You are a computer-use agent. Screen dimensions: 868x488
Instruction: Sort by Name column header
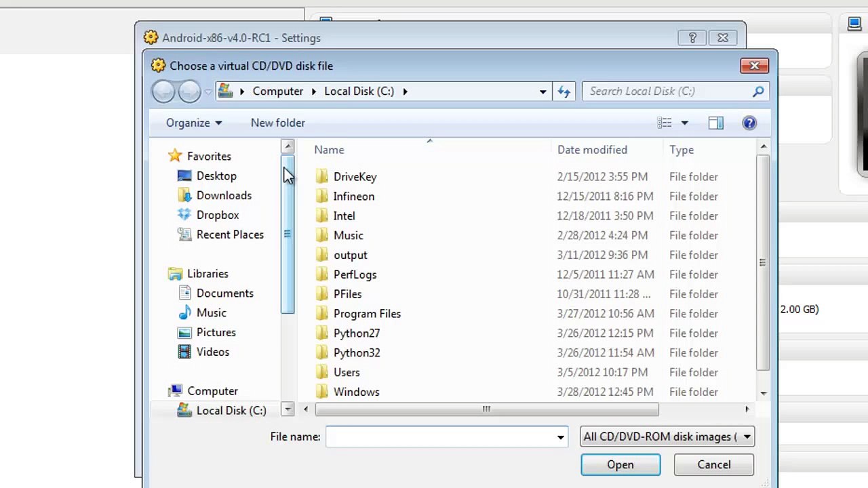point(329,150)
